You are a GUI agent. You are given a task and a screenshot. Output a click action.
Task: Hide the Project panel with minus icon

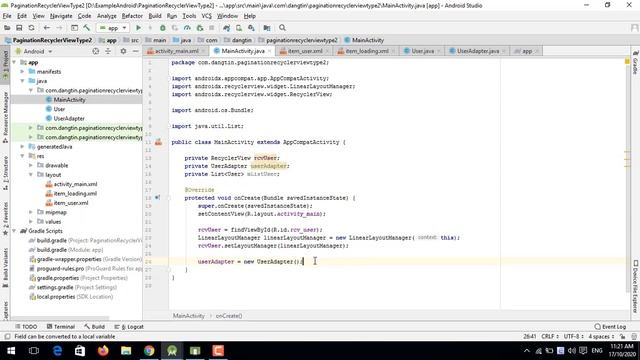coord(136,51)
